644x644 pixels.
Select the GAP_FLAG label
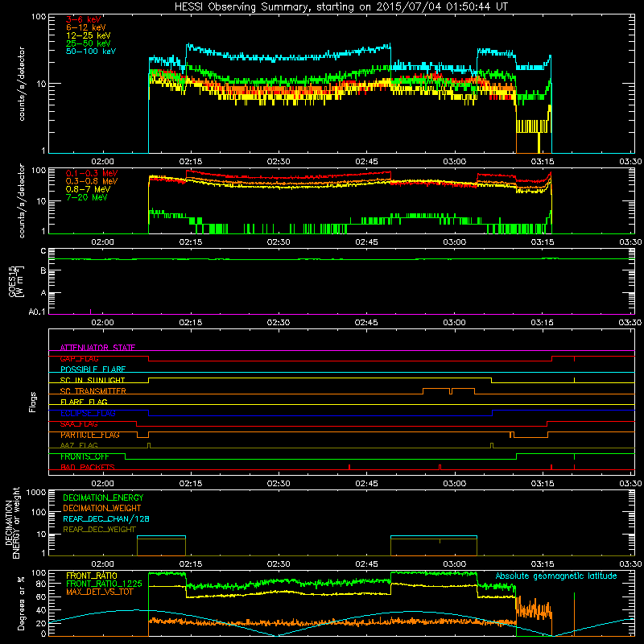pyautogui.click(x=79, y=358)
